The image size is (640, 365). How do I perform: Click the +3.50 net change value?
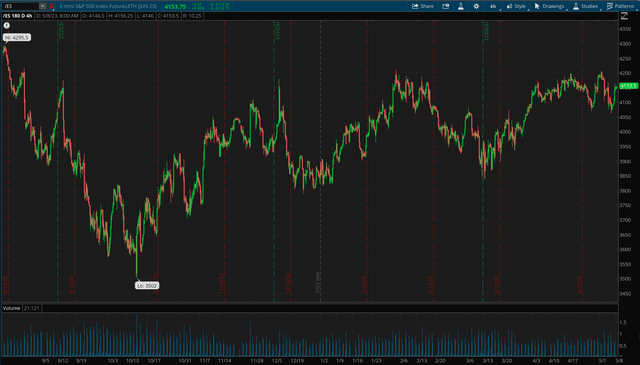click(198, 4)
